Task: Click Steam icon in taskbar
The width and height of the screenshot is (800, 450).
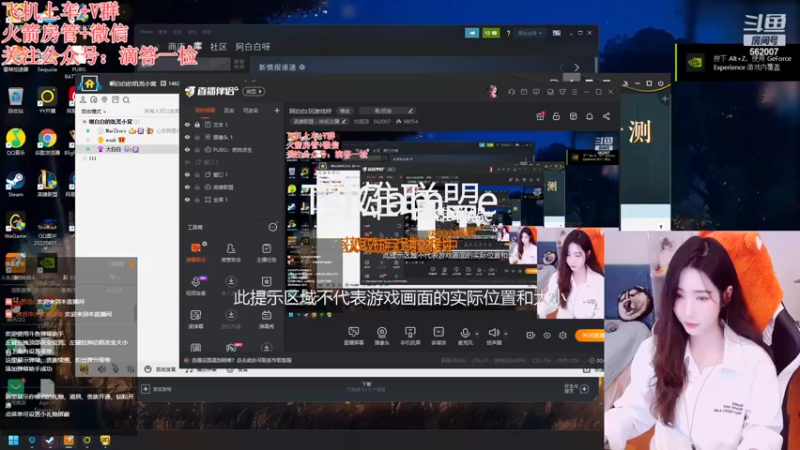Action: (x=49, y=440)
